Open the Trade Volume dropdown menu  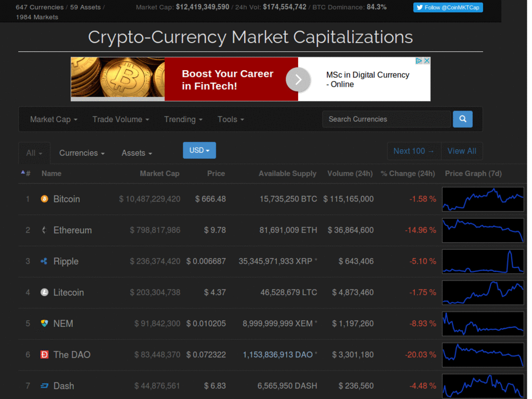point(121,119)
